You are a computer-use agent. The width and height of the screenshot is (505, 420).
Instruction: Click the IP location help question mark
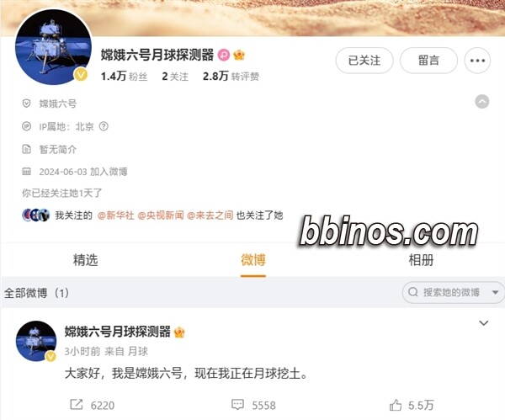[104, 126]
